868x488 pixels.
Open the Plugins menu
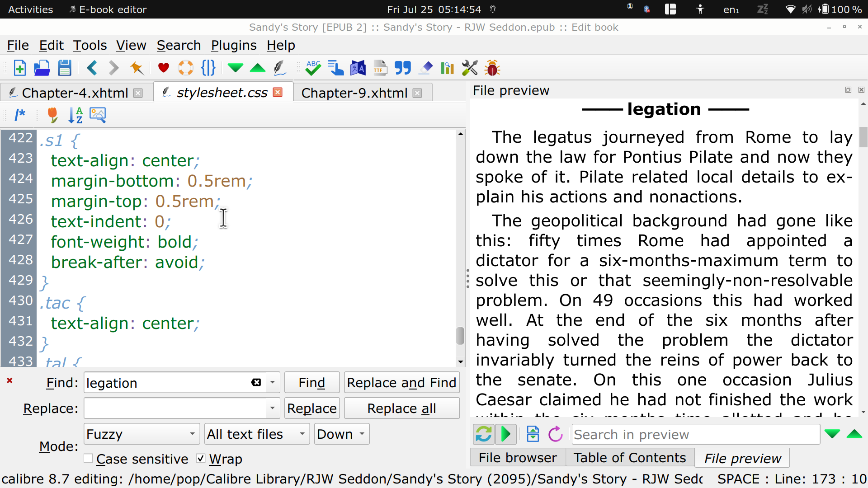(x=233, y=45)
